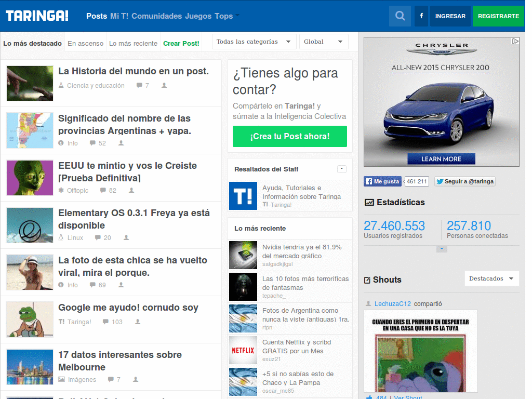Open post Elementary OS 0.3.1 Freya ya está disponible

pyautogui.click(x=134, y=219)
